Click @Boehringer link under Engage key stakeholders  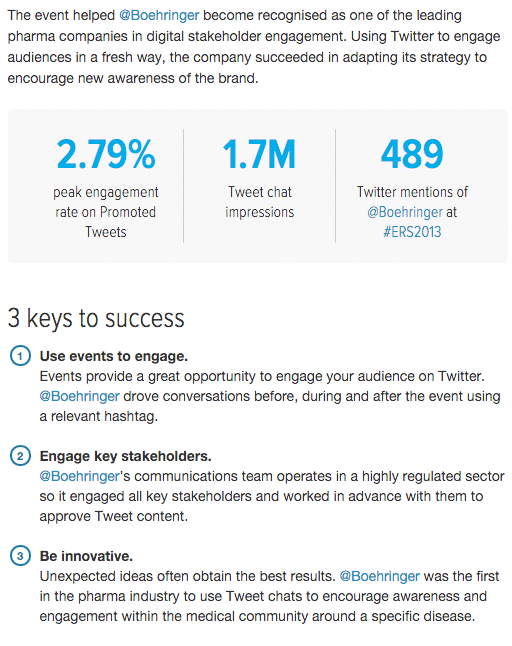click(x=79, y=476)
